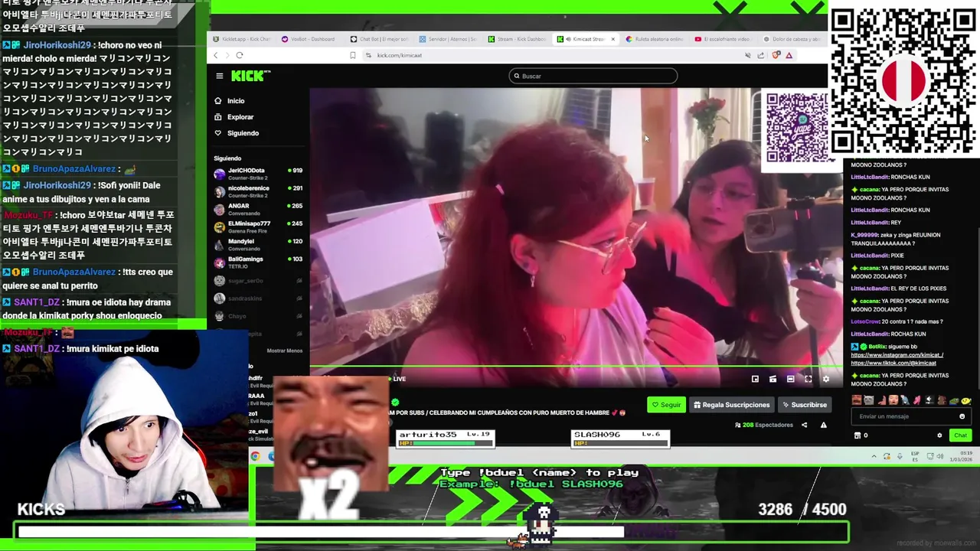Image resolution: width=980 pixels, height=551 pixels.
Task: Open the Kick hamburger menu
Action: tap(219, 76)
